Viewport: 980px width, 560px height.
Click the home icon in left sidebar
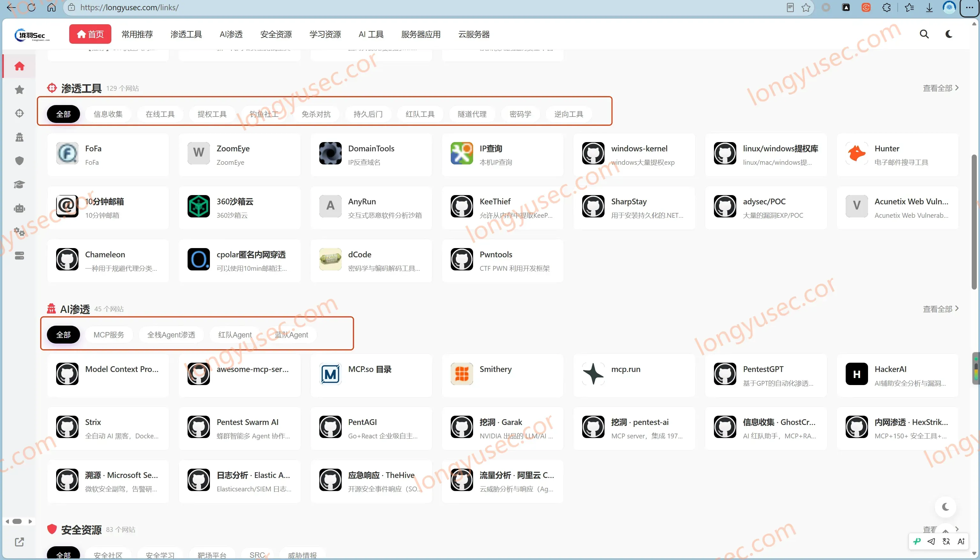(x=19, y=66)
